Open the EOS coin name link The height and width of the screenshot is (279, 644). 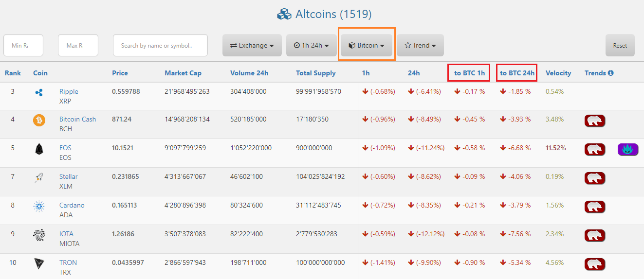pos(65,148)
